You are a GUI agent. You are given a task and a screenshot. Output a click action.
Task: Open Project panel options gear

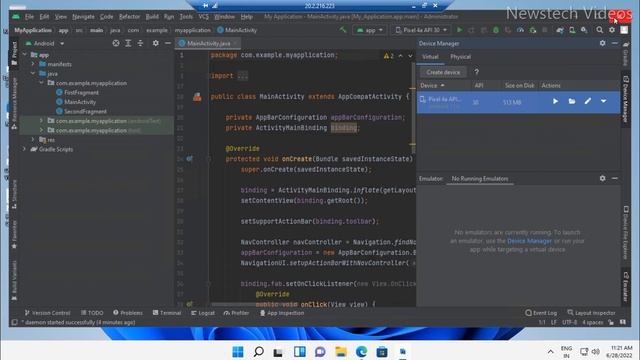tap(156, 43)
